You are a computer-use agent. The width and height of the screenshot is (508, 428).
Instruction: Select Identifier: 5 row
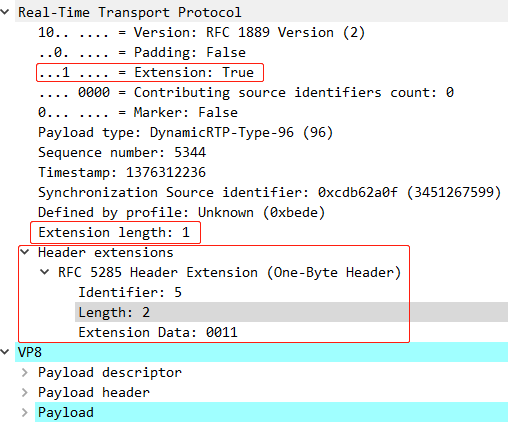[130, 292]
